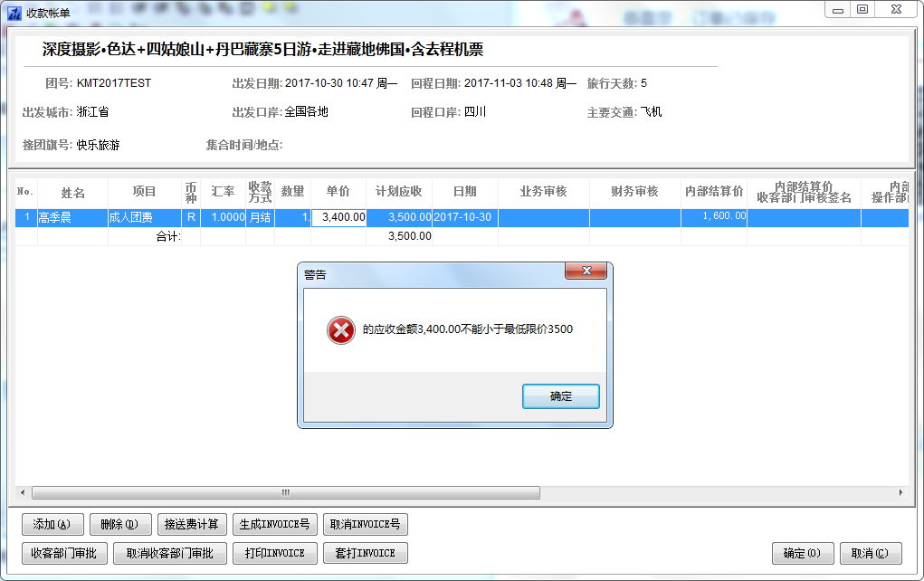Click the 接送费计算 button
This screenshot has height=581, width=924.
192,524
